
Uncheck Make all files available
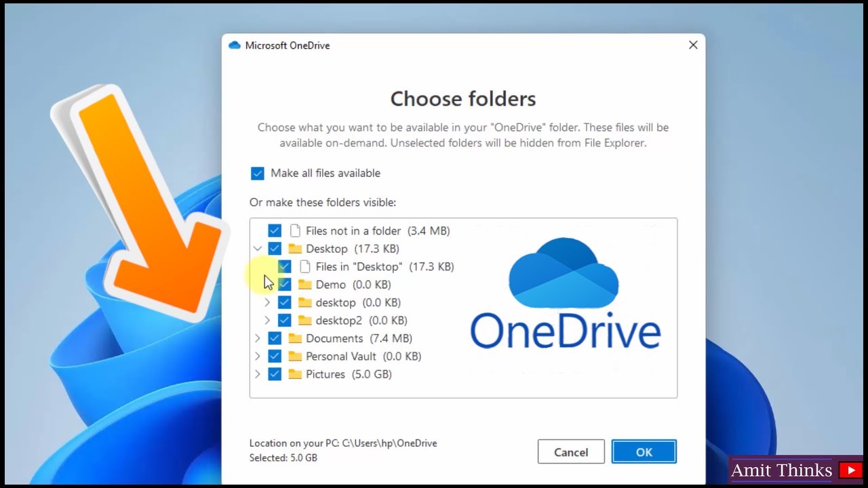pos(257,174)
